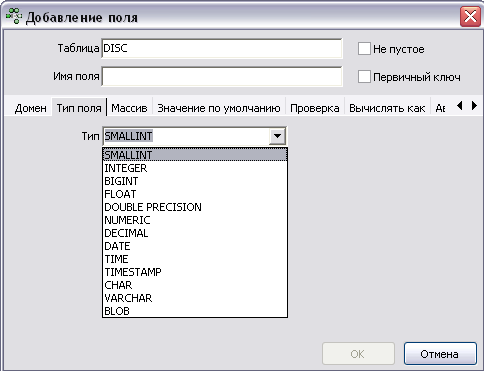Click into the Имя поля input field
484x371 pixels.
[222, 76]
